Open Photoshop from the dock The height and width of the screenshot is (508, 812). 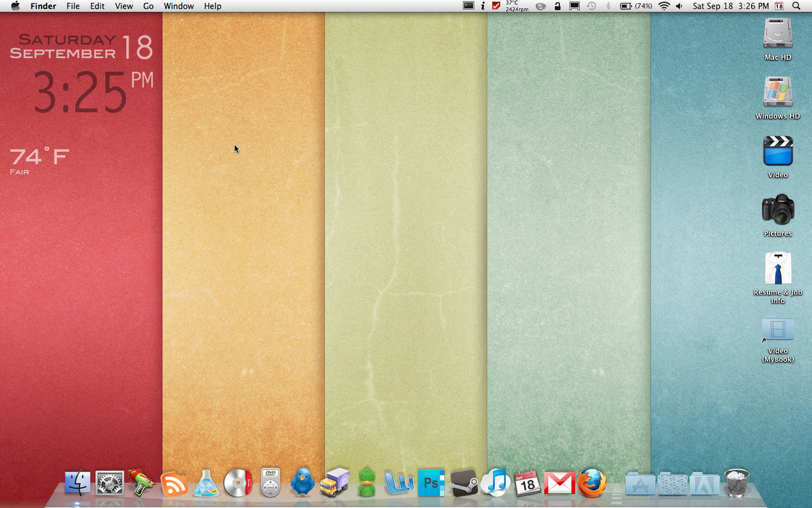(x=431, y=484)
